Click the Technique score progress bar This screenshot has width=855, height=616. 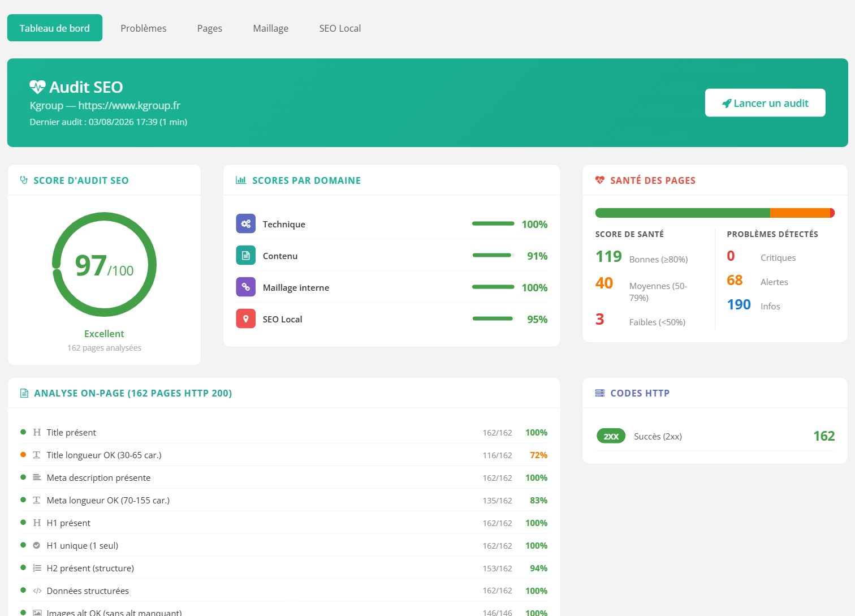(x=493, y=224)
